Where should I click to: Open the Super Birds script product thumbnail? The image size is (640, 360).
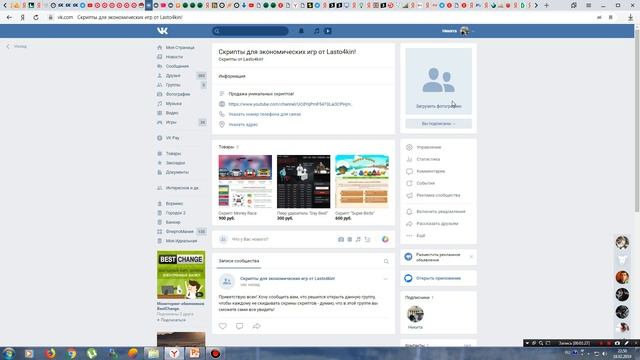(362, 182)
